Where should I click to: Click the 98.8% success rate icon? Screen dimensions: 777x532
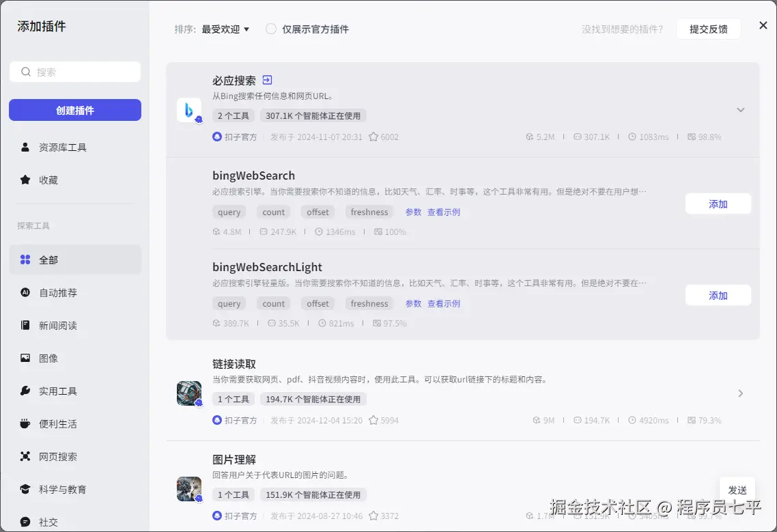point(691,137)
